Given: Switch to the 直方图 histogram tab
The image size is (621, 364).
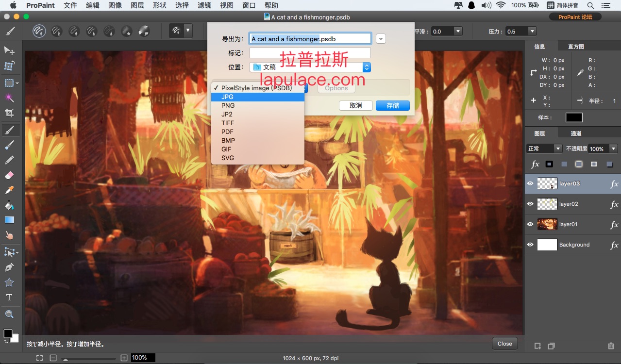Looking at the screenshot, I should point(576,47).
